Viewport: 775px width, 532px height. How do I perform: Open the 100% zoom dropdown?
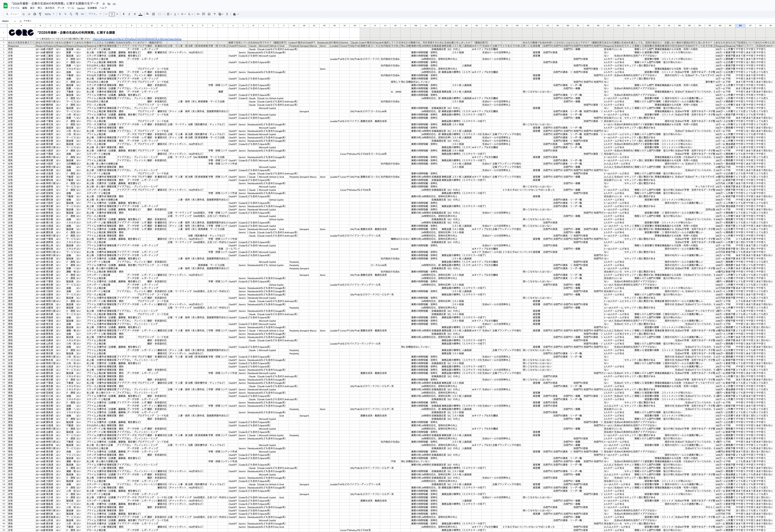pos(49,14)
